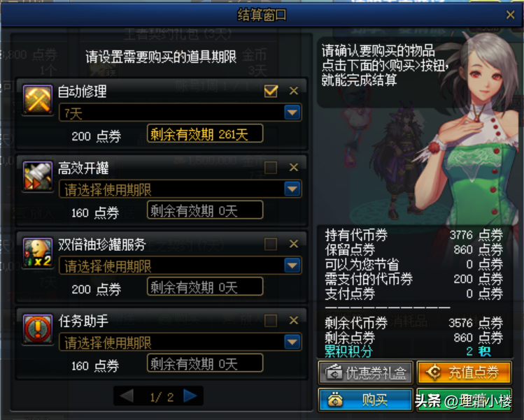Viewport: 524px width, 420px height.
Task: Go to next page arrow
Action: click(190, 396)
